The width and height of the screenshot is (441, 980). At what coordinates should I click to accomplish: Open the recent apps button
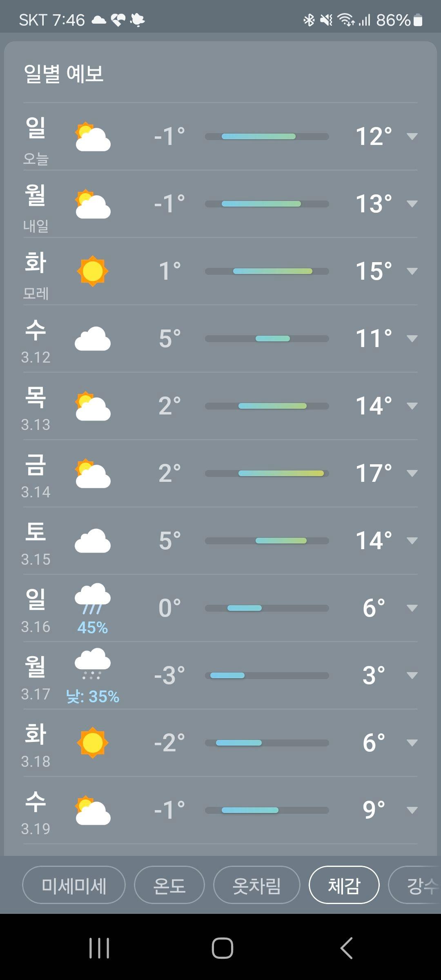(x=99, y=948)
